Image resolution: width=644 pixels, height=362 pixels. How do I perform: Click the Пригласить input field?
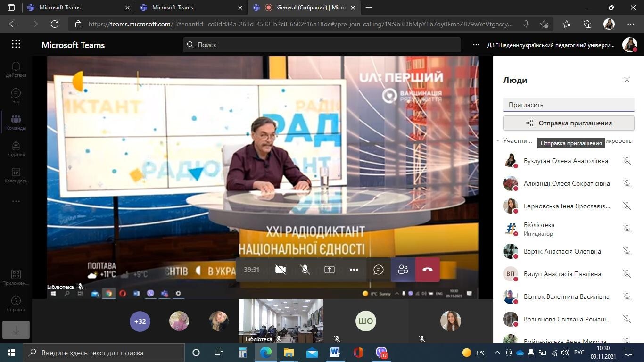coord(569,105)
